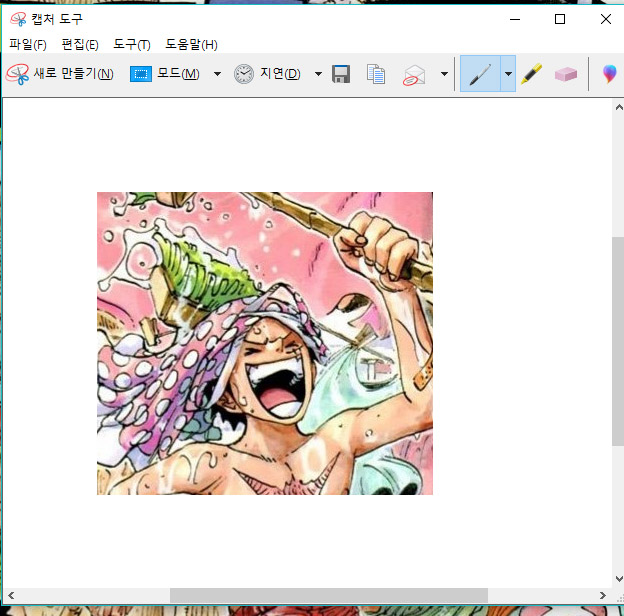
Task: Minimize the Snipping Tool window
Action: pyautogui.click(x=515, y=19)
